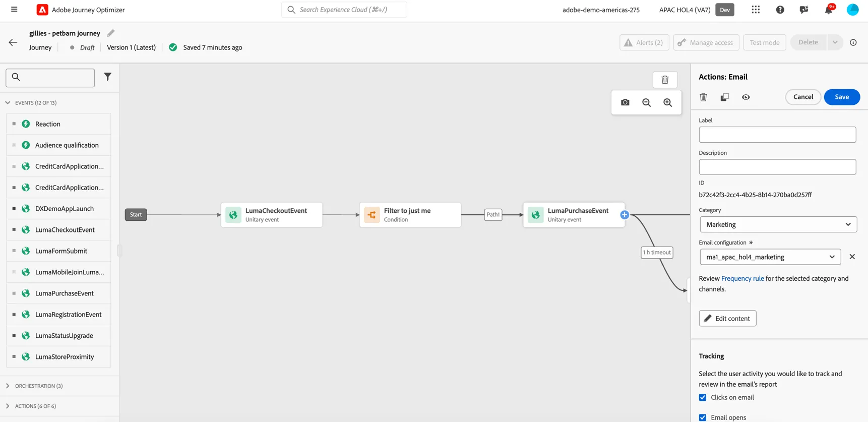The width and height of the screenshot is (868, 422).
Task: Select the LumaCheckoutEvent node on canvas
Action: coord(271,215)
